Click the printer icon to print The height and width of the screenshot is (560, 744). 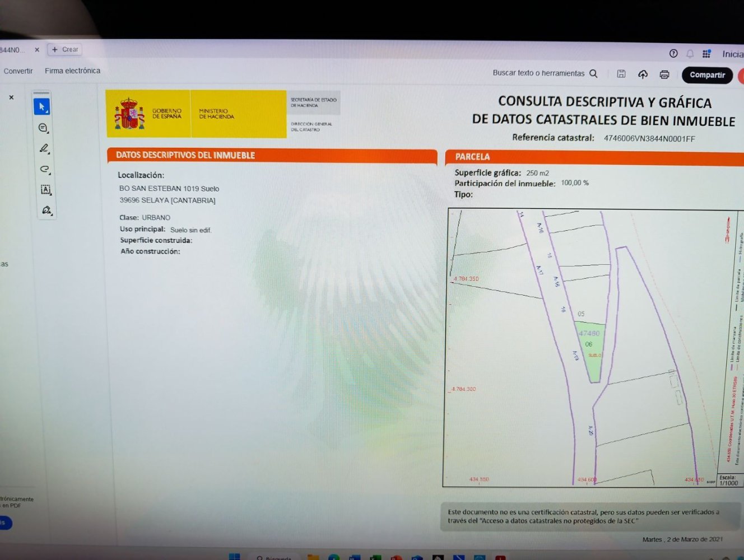[664, 74]
